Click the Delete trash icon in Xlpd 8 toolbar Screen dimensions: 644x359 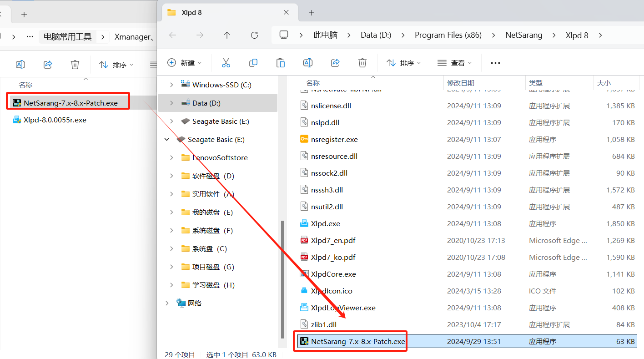pyautogui.click(x=362, y=63)
